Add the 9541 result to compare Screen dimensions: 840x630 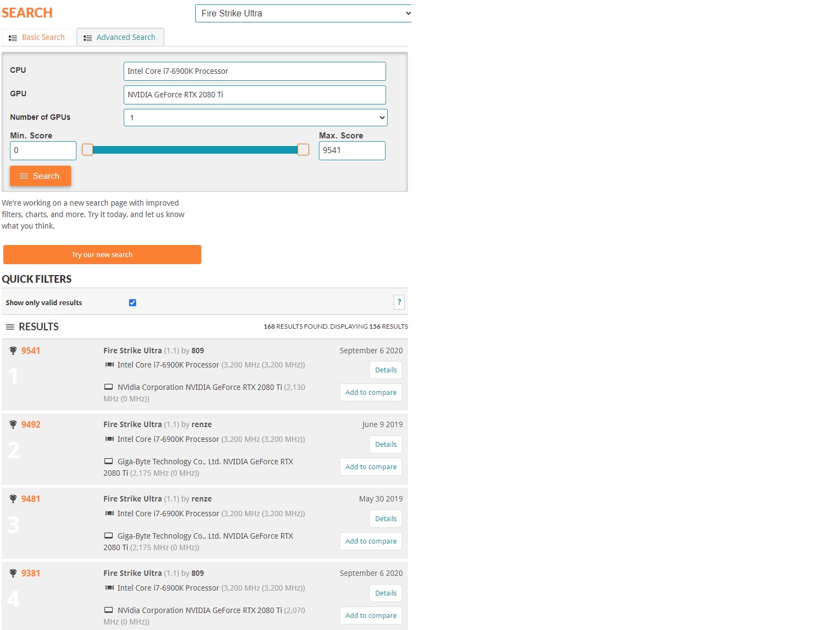click(x=371, y=393)
